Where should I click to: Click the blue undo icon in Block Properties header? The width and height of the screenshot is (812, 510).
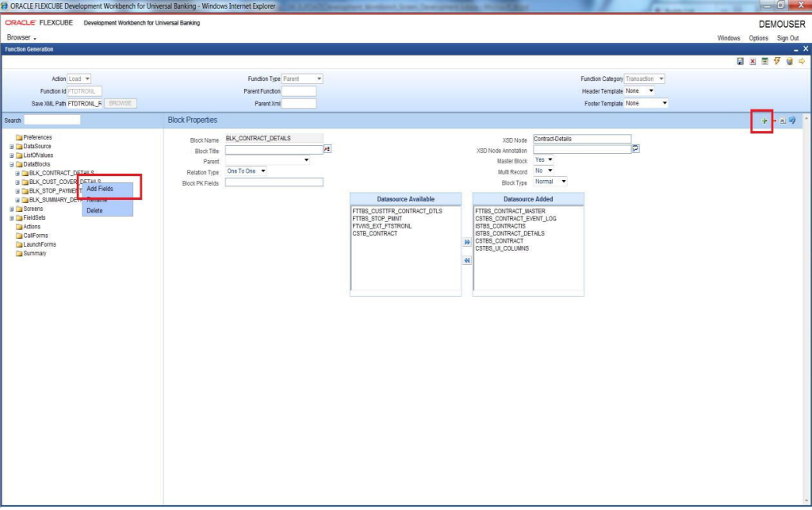coord(792,121)
